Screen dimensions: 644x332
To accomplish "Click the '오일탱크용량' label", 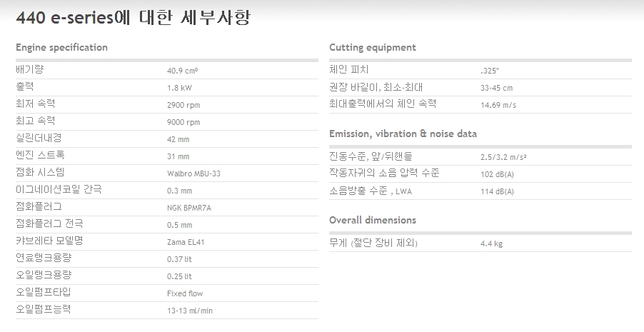I will (x=44, y=276).
